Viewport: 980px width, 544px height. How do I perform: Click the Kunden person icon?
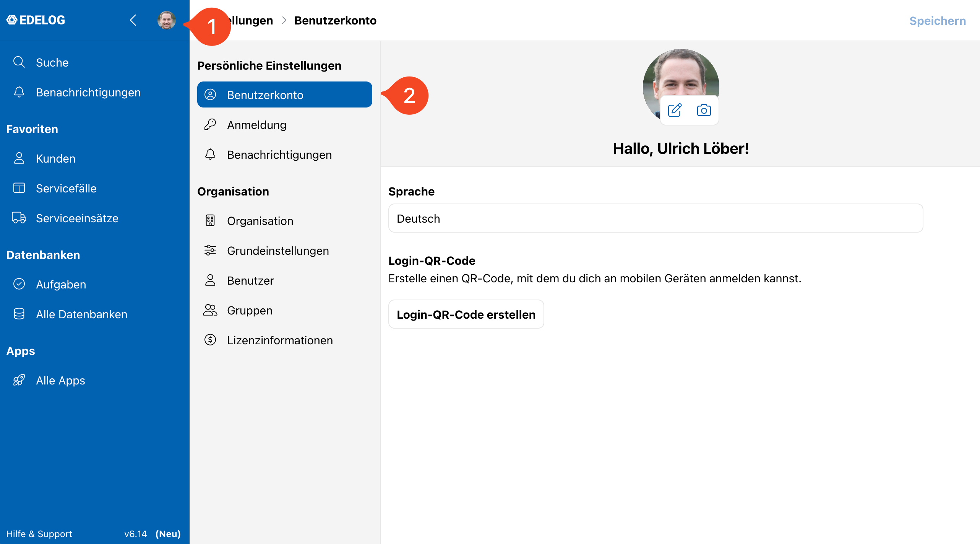click(x=19, y=158)
